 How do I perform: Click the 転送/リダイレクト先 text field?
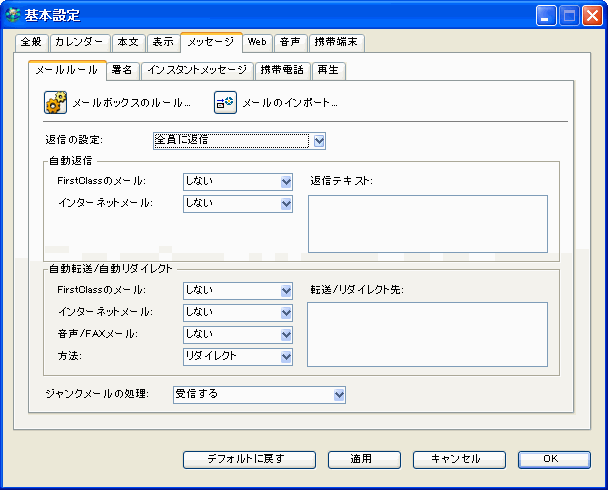[x=427, y=334]
